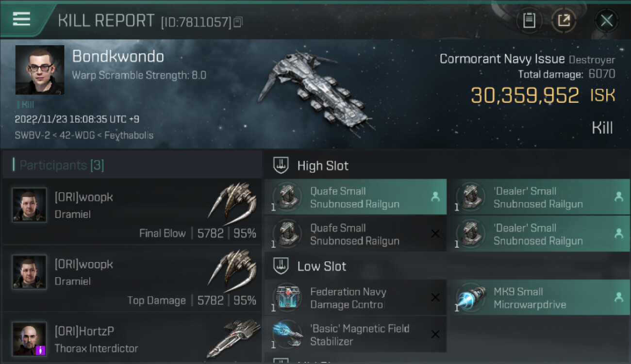Image resolution: width=631 pixels, height=364 pixels.
Task: Click the Federation Navy Damage Control icon
Action: (288, 298)
